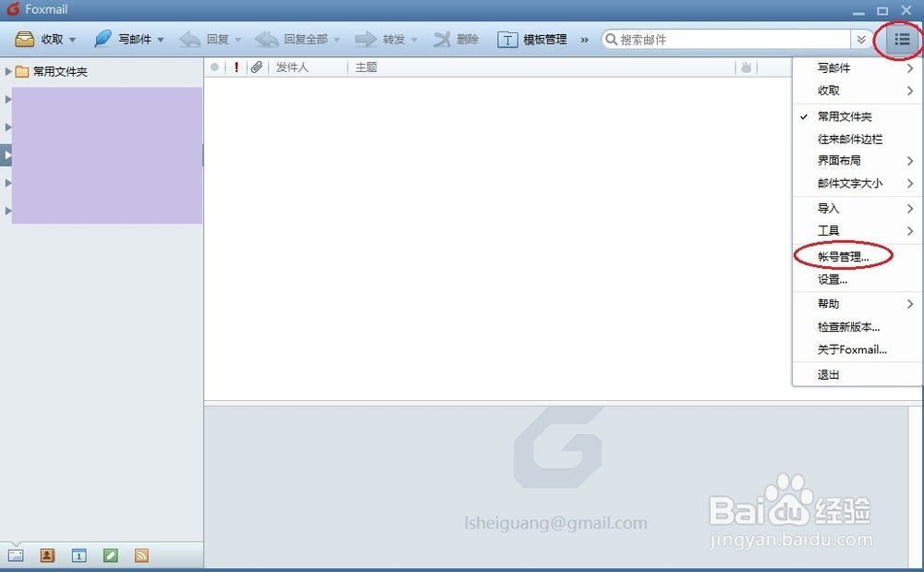
Task: Toggle 常用文件夹 checked menu item
Action: coord(857,116)
